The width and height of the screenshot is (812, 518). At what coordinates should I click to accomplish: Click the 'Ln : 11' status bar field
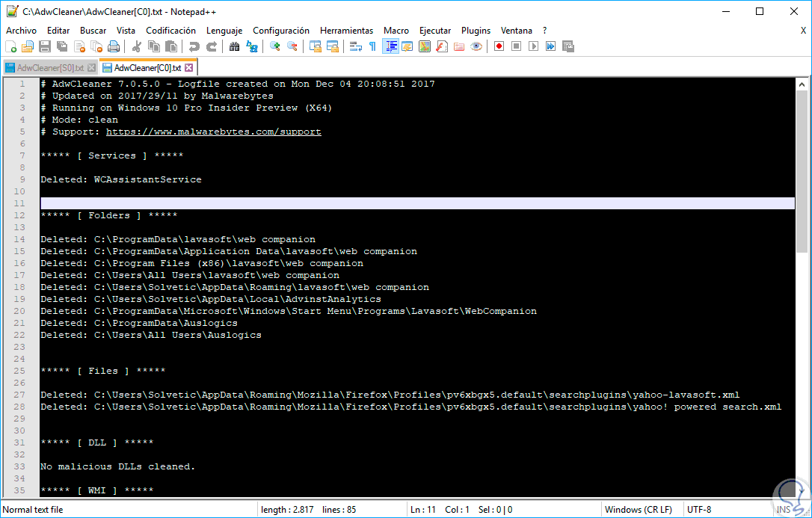click(422, 510)
